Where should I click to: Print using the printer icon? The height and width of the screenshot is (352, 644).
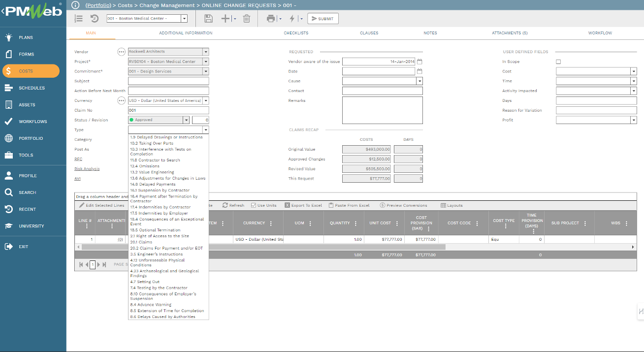tap(271, 18)
